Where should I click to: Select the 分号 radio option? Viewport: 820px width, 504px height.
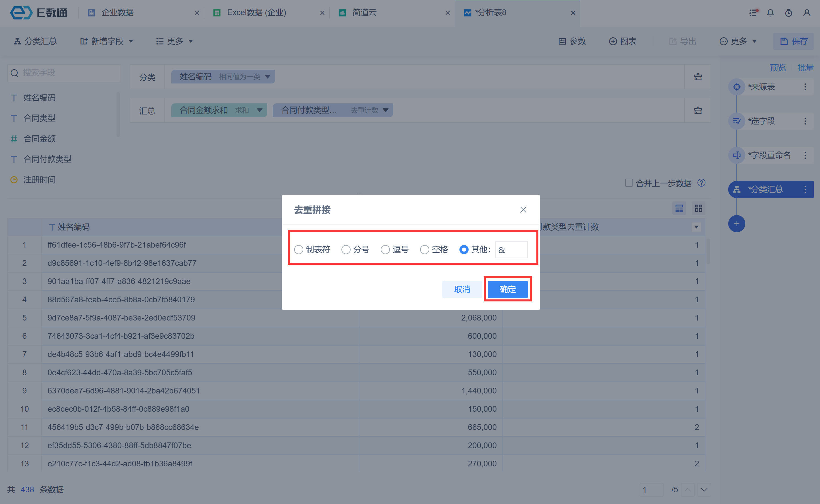point(346,250)
